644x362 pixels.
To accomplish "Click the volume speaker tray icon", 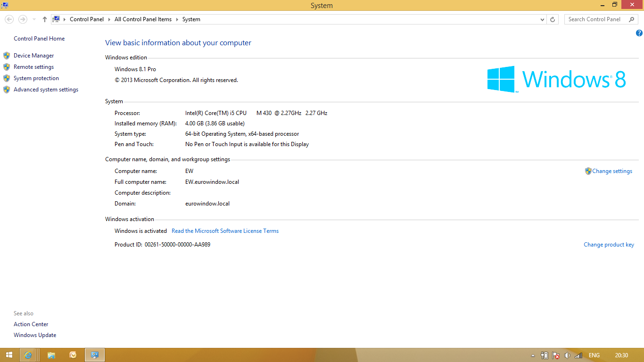I will pyautogui.click(x=567, y=355).
